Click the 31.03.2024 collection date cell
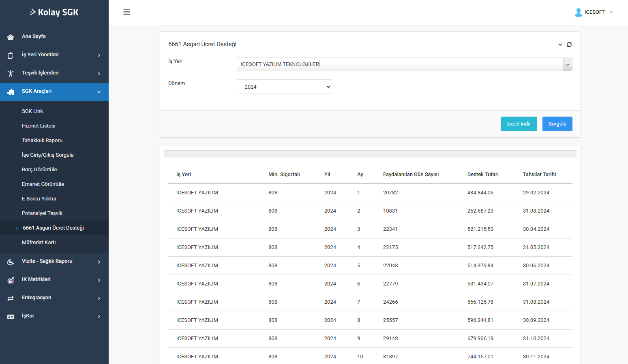 point(536,211)
